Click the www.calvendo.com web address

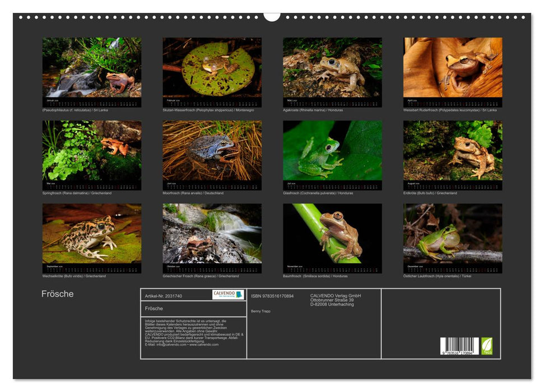click(204, 344)
